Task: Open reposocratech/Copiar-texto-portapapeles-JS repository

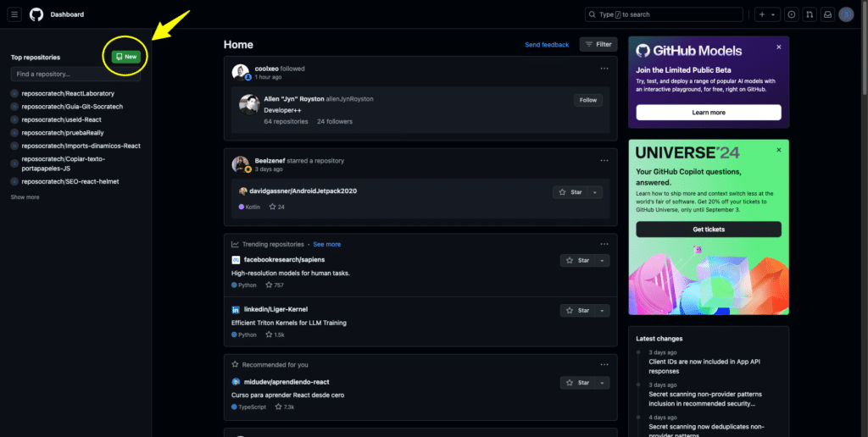Action: click(63, 163)
